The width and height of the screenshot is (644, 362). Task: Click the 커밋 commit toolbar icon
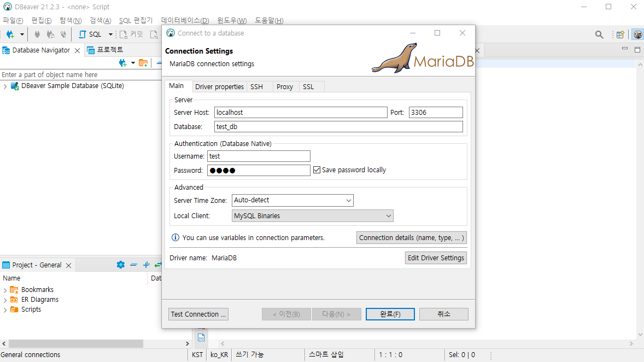131,34
